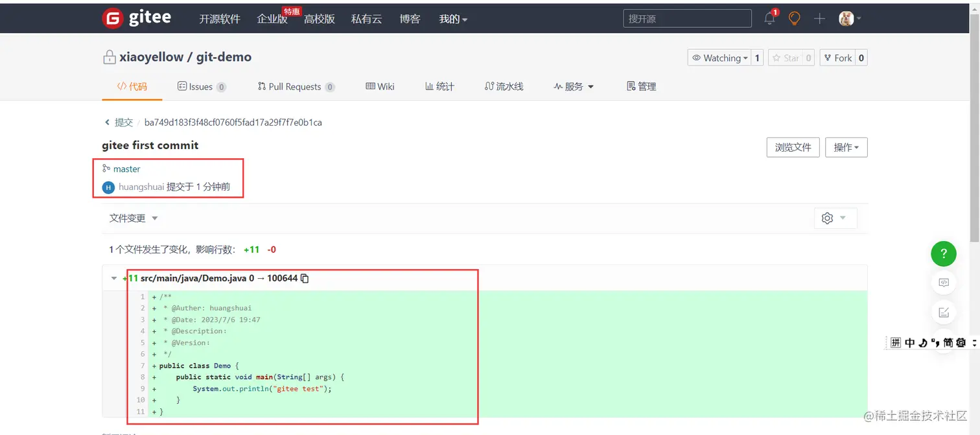
Task: Click the IME settings gear icon
Action: 961,342
